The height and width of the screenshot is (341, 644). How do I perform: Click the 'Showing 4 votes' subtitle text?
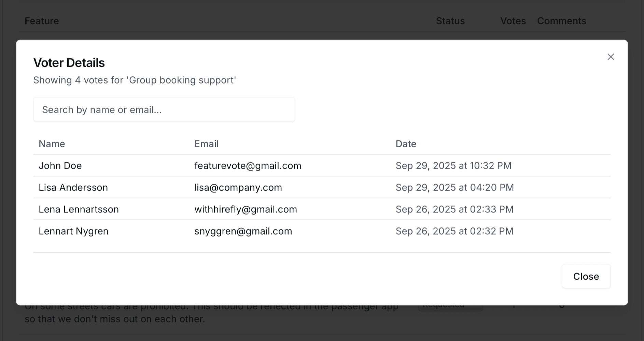(x=135, y=80)
